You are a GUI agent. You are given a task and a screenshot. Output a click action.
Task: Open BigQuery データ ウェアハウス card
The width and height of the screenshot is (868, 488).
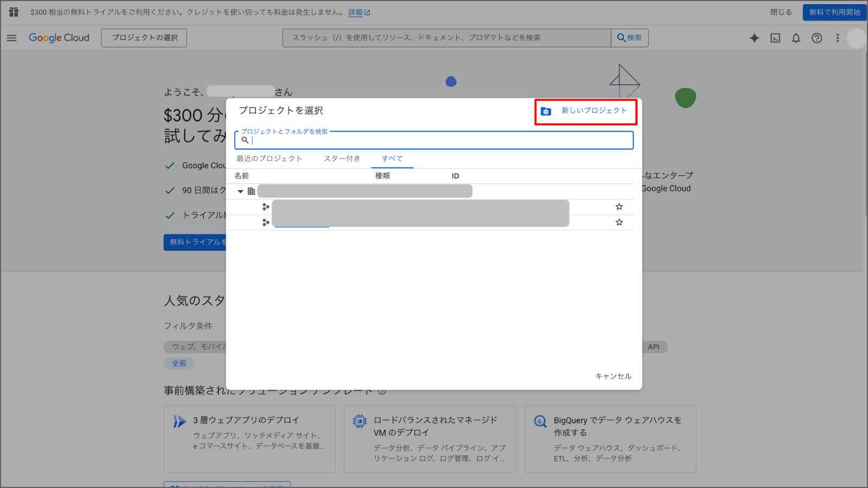click(x=610, y=439)
